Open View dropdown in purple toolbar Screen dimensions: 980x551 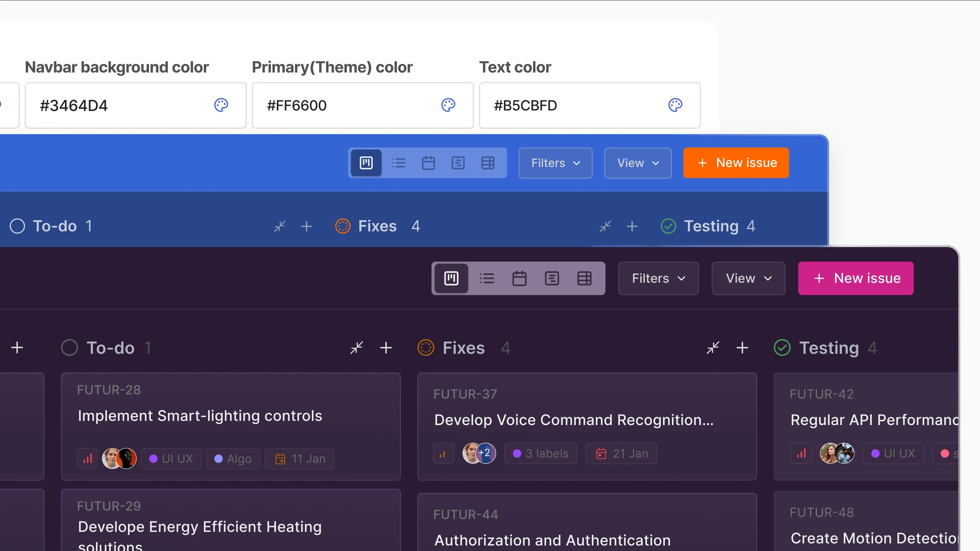(x=748, y=278)
